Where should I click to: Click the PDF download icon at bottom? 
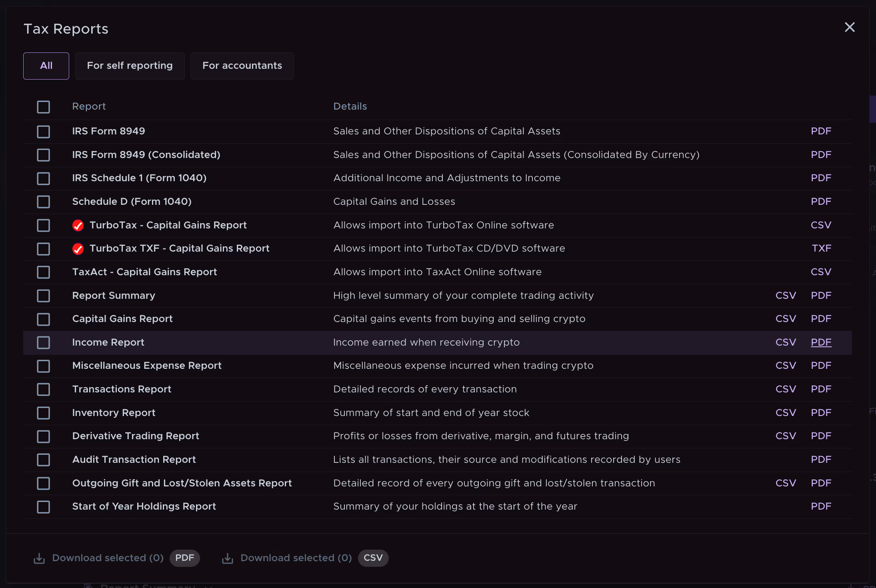click(x=39, y=558)
